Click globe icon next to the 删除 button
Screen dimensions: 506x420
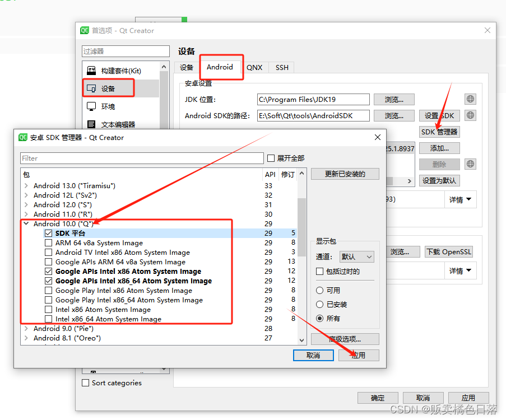click(x=470, y=164)
